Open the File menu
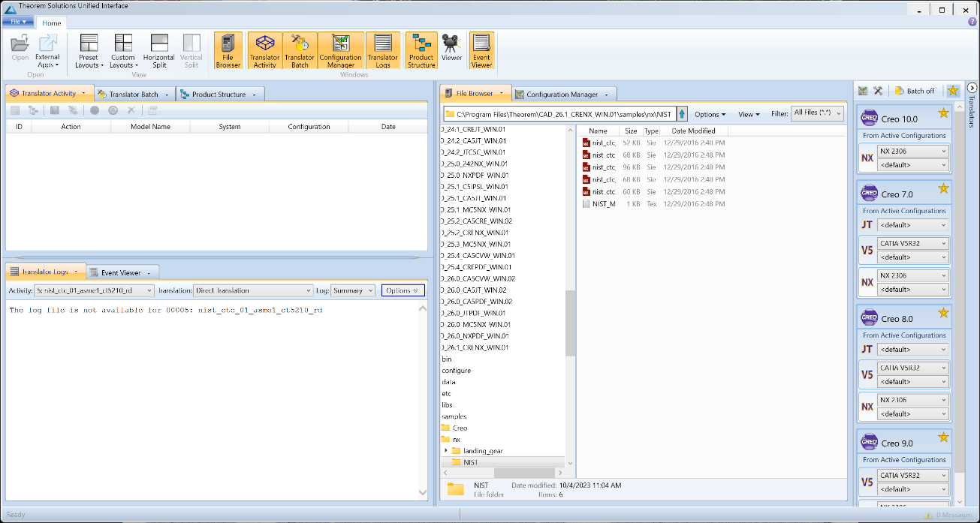980x523 pixels. click(17, 22)
